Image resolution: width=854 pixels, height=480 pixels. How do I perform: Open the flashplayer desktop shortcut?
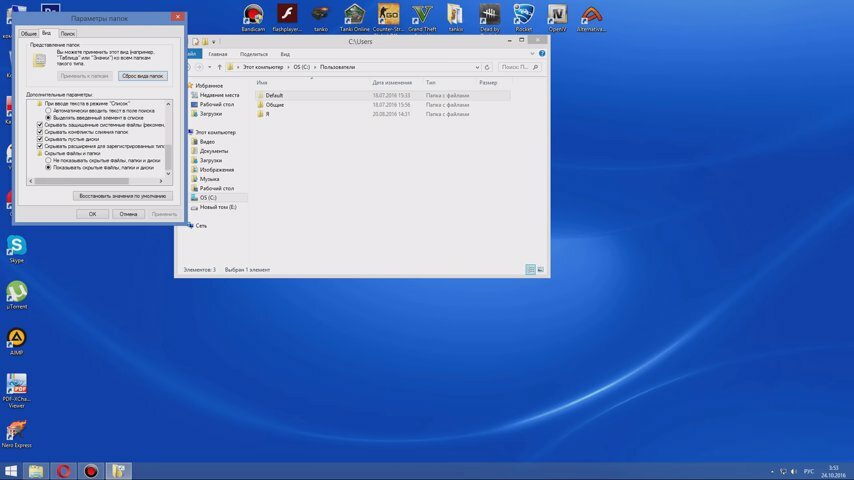(287, 17)
